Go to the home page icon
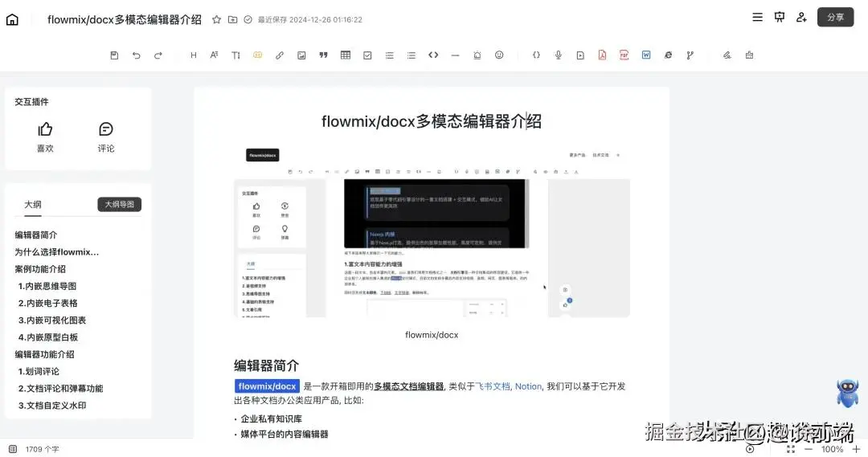 coord(12,20)
